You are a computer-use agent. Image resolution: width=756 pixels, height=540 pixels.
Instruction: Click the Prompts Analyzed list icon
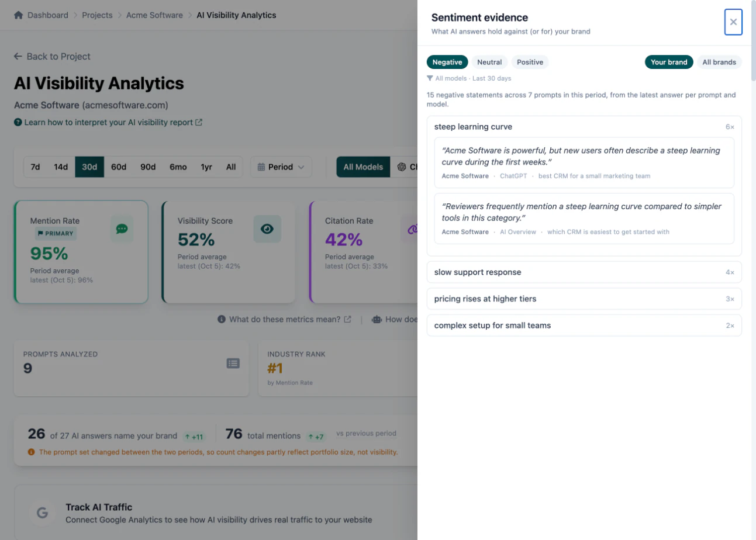click(233, 364)
